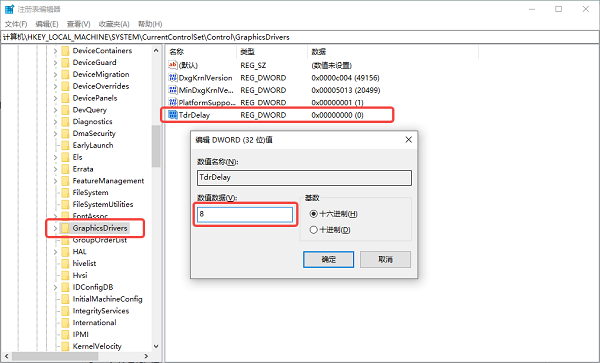Click the MinDxgKrnlVe... DWORD value icon

173,90
